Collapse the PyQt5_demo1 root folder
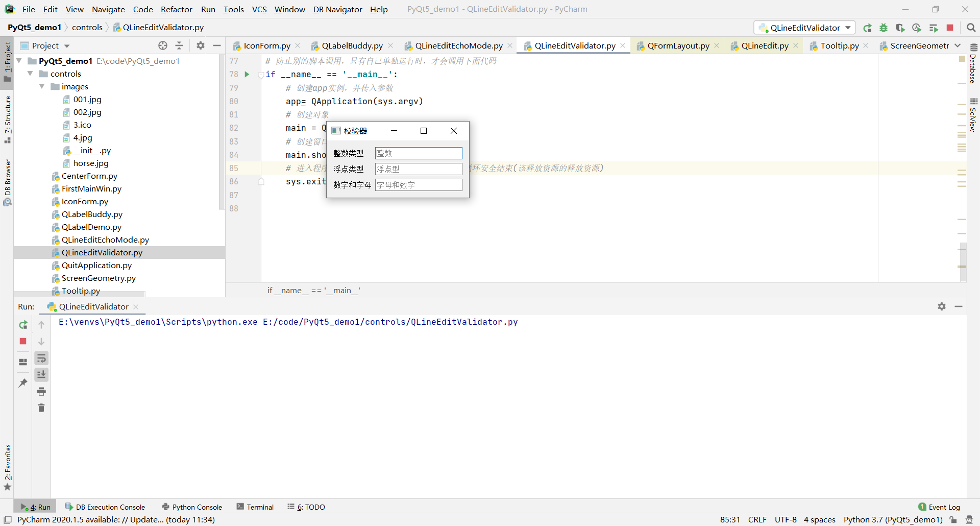The width and height of the screenshot is (980, 526). pos(19,61)
